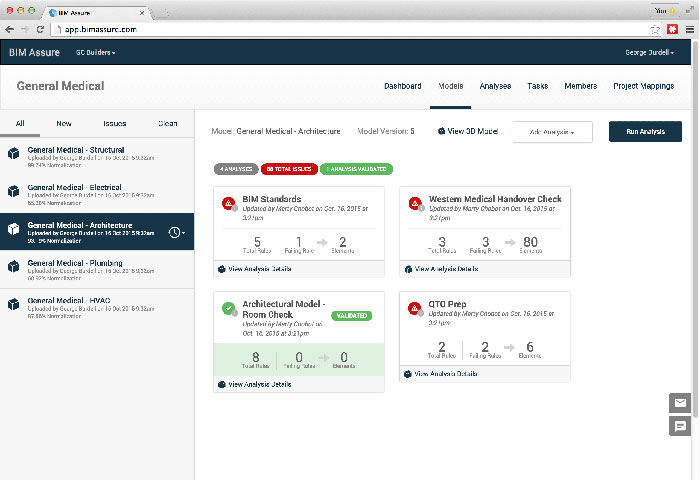Open the George Burdell user menu
The width and height of the screenshot is (700, 480).
[x=649, y=52]
